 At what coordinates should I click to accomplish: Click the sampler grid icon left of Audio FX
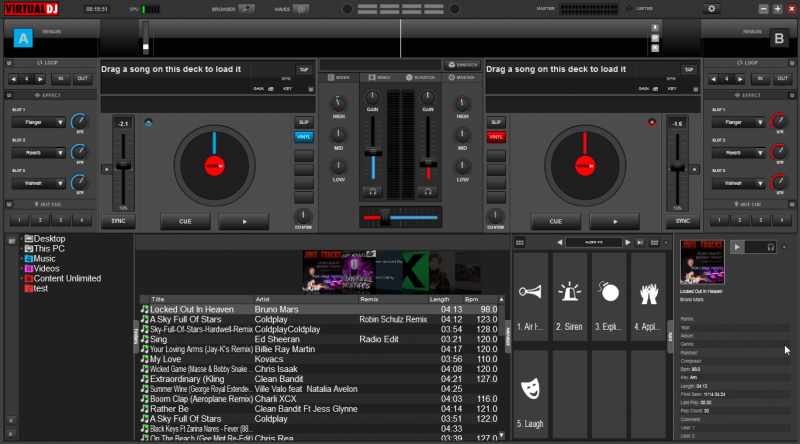(x=519, y=243)
